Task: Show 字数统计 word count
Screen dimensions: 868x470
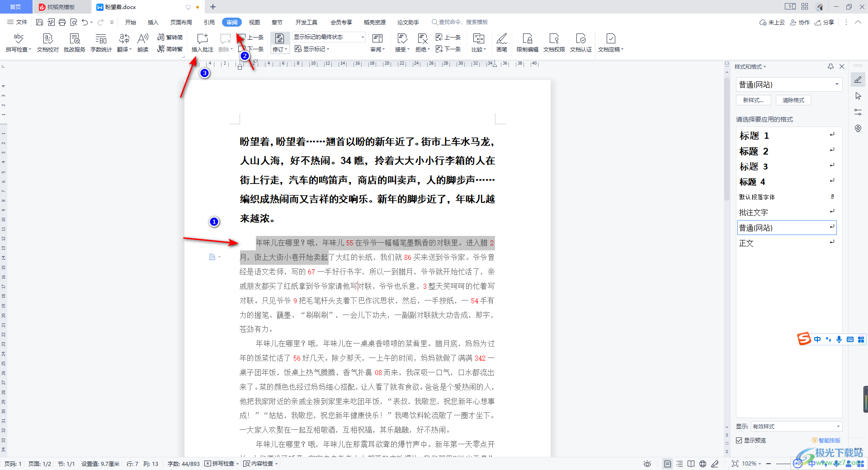Action: pyautogui.click(x=101, y=43)
